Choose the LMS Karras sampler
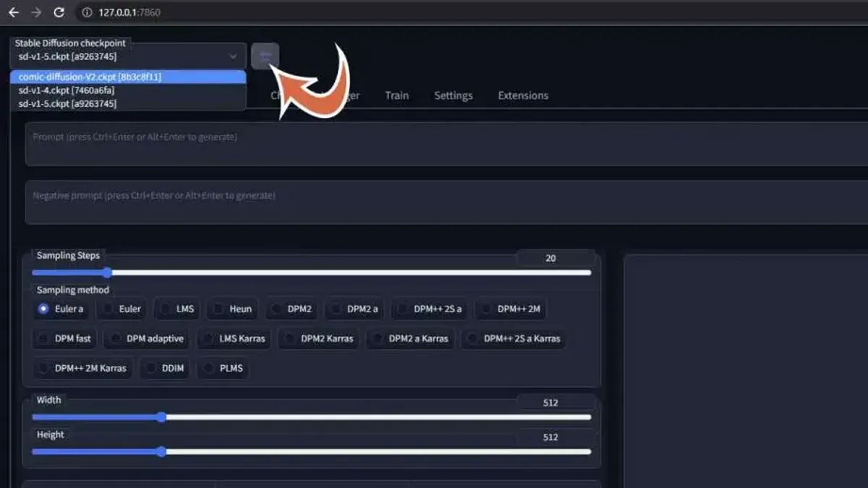Viewport: 868px width, 488px height. pyautogui.click(x=234, y=338)
